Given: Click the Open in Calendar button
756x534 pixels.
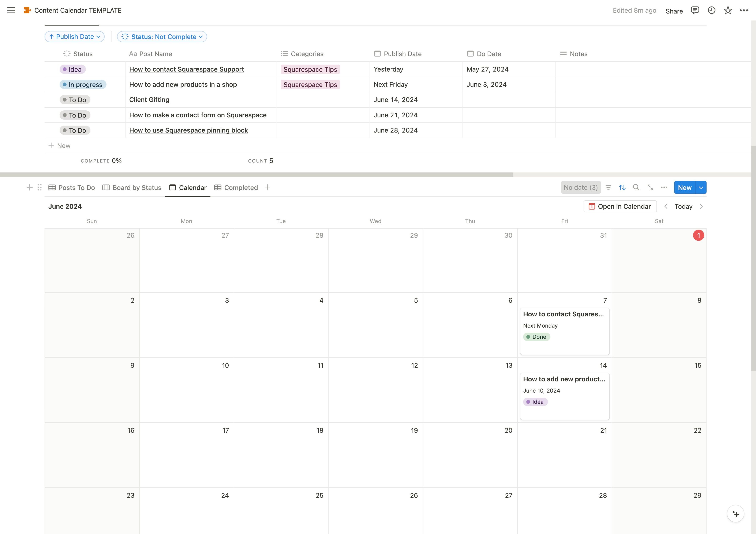Looking at the screenshot, I should point(620,206).
